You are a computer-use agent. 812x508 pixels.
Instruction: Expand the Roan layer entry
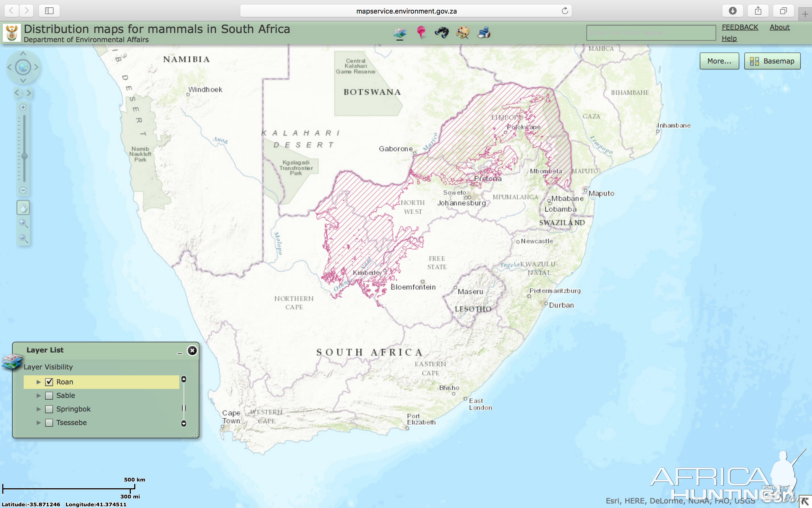pyautogui.click(x=39, y=382)
